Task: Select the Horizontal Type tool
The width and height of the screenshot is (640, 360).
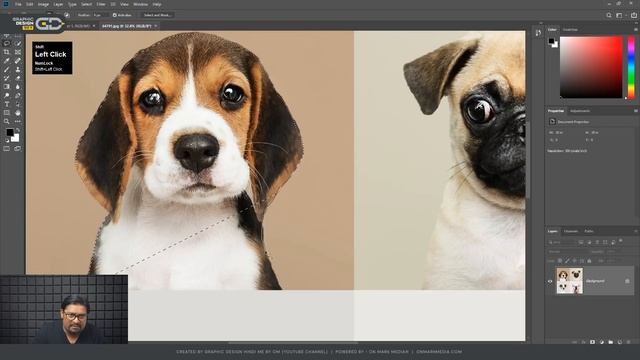Action: coord(7,104)
